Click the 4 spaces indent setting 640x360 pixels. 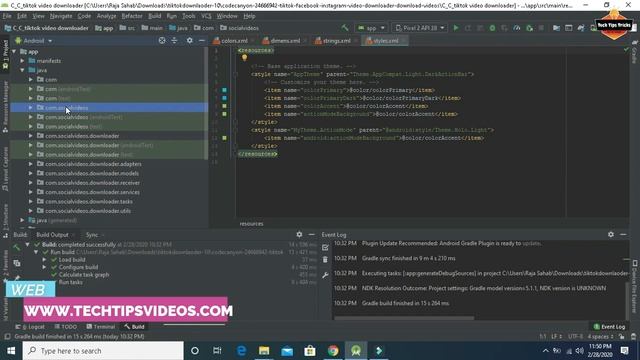coord(600,336)
